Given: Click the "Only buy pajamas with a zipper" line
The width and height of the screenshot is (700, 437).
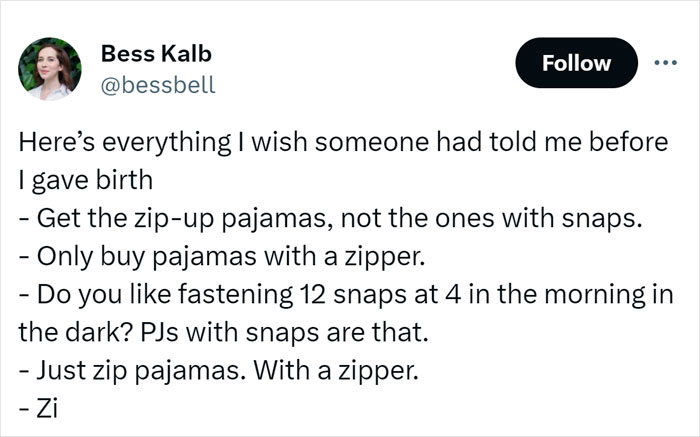Looking at the screenshot, I should point(222,257).
